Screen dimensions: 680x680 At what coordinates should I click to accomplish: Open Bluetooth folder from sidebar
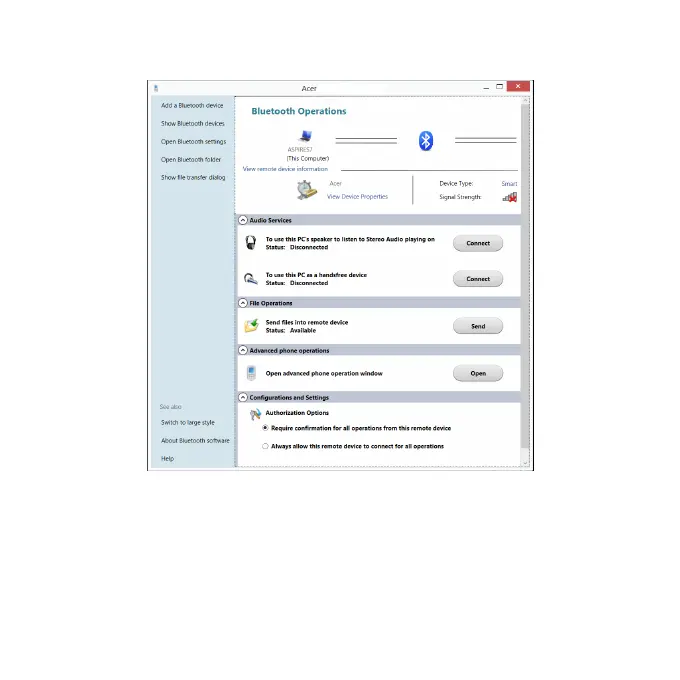[191, 160]
